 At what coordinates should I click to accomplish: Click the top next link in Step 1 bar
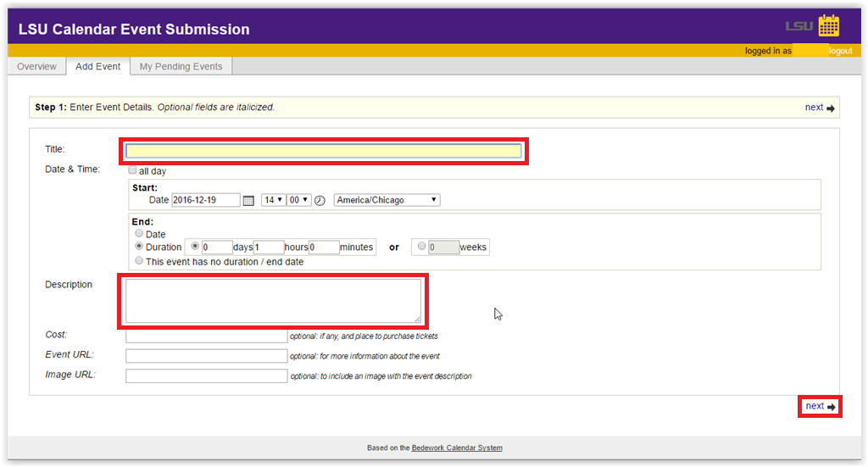point(814,108)
